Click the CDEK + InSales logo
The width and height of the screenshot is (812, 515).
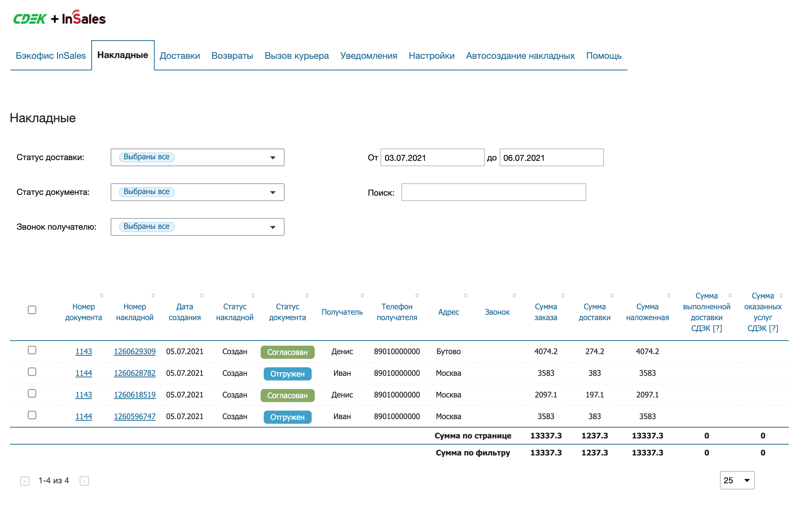[59, 18]
